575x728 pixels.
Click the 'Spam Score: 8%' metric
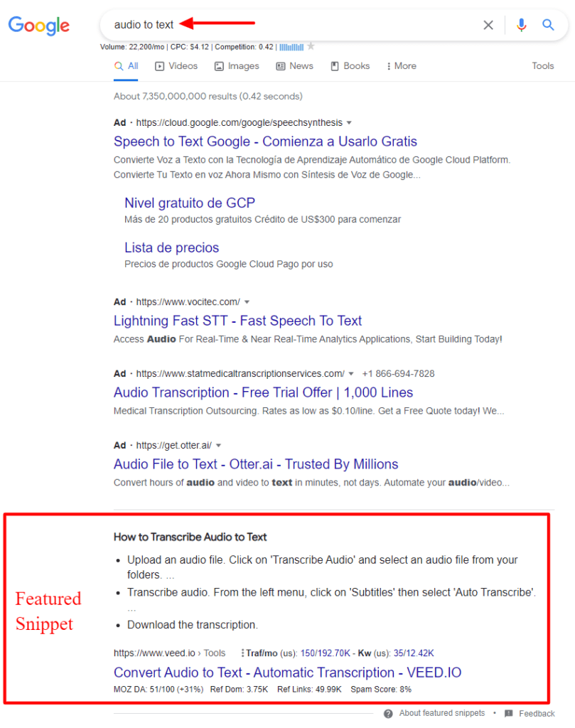point(381,690)
